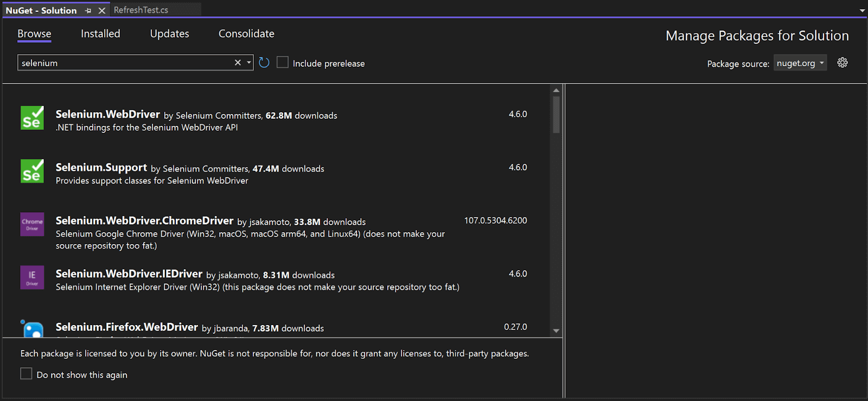Open the Consolidate tab
Viewport: 868px width, 401px height.
[x=246, y=34]
